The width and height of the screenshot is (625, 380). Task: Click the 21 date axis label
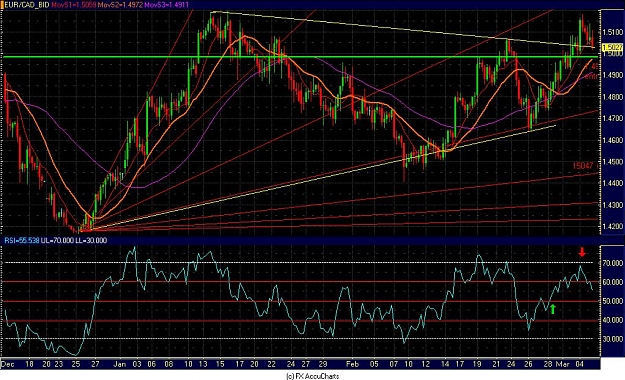click(496, 364)
